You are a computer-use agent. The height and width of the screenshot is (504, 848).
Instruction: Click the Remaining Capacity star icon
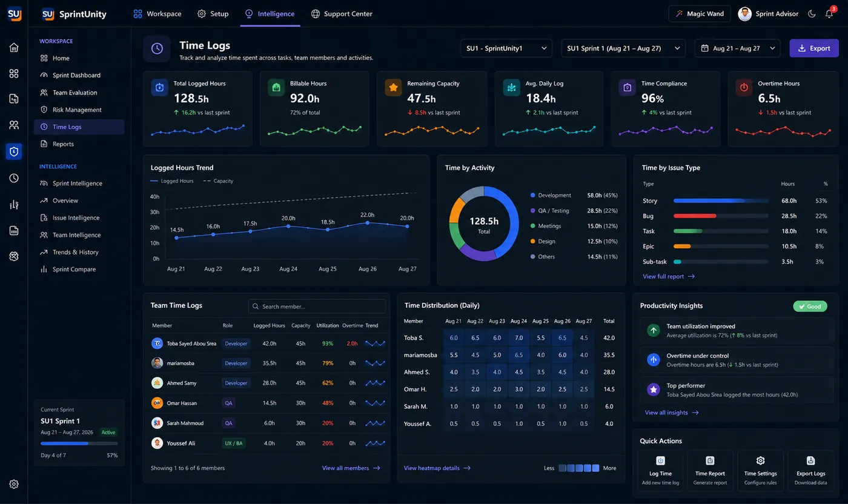coord(393,88)
